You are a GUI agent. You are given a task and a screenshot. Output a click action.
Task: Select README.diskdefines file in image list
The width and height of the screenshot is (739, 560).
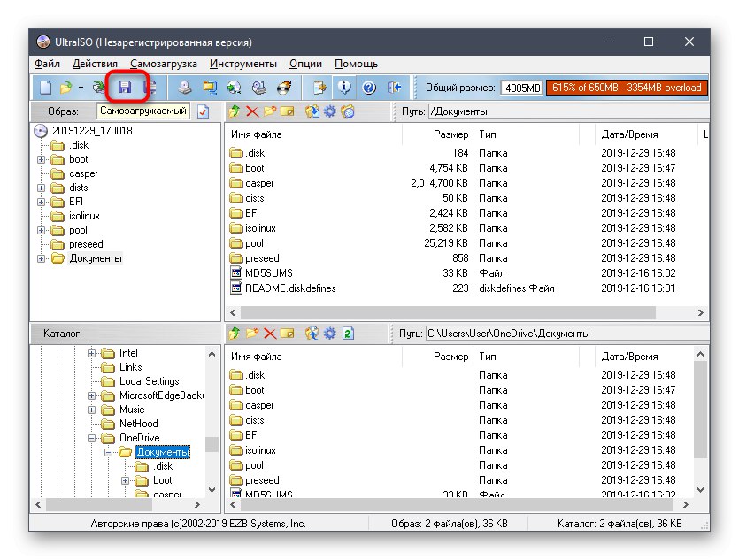tap(290, 288)
